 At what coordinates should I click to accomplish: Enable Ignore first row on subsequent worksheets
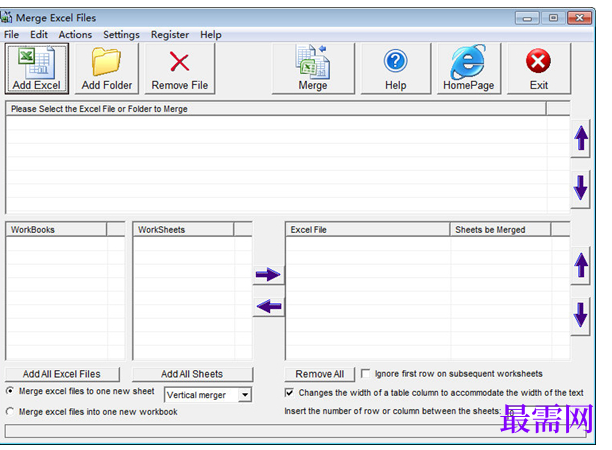click(366, 374)
